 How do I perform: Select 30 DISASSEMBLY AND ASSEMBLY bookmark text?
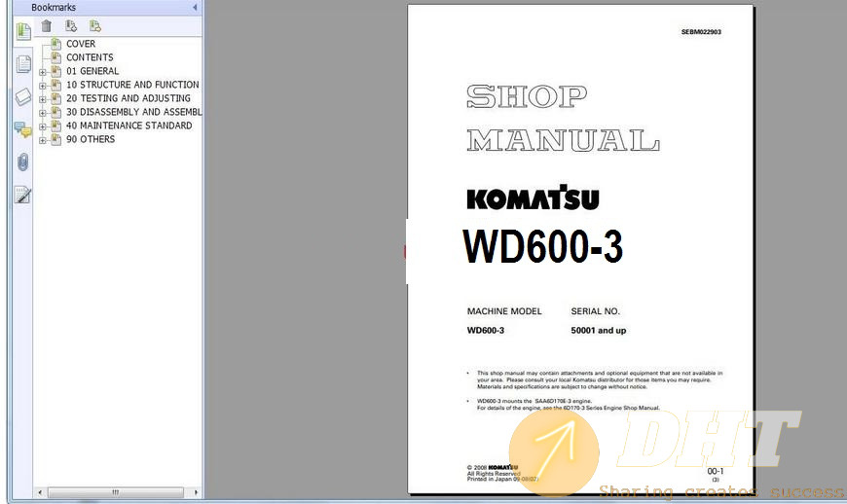point(134,112)
